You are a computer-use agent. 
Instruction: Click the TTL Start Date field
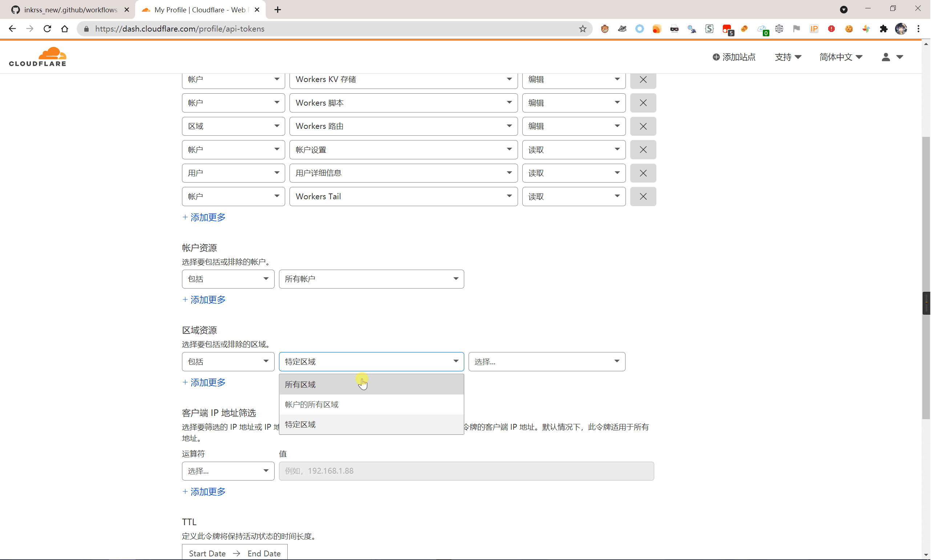207,553
